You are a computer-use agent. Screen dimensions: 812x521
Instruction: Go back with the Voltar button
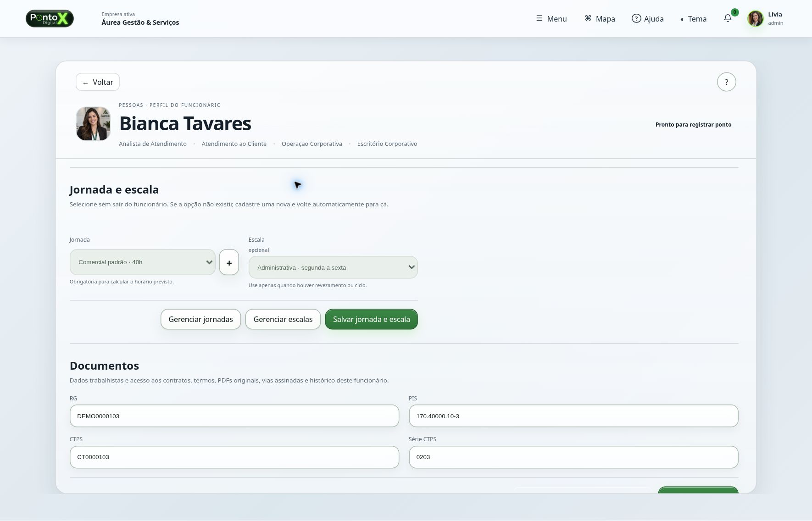click(98, 82)
